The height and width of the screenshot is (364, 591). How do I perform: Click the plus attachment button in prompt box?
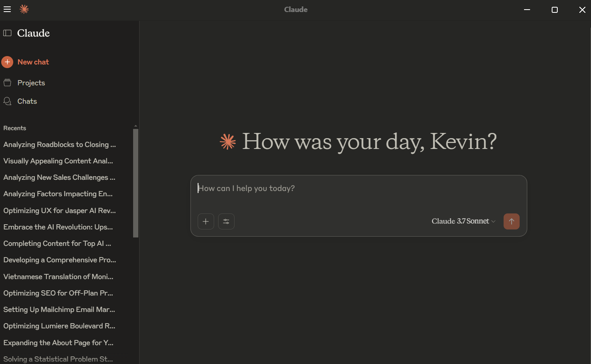pyautogui.click(x=206, y=221)
